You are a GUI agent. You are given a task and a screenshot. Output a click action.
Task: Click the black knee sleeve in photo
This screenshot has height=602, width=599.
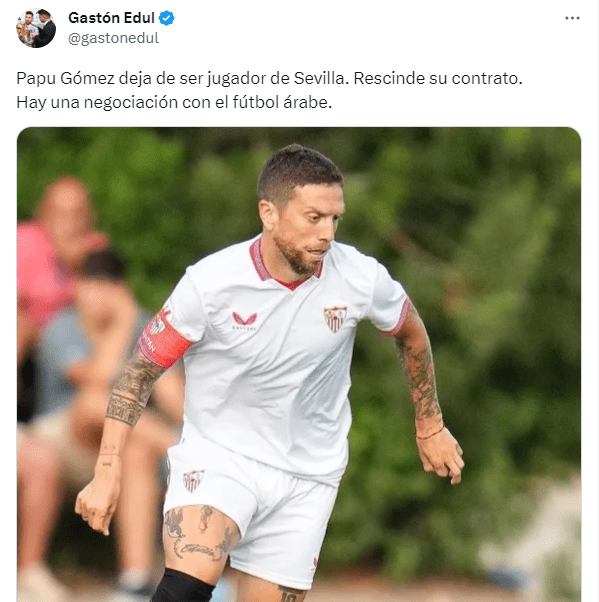[x=183, y=586]
